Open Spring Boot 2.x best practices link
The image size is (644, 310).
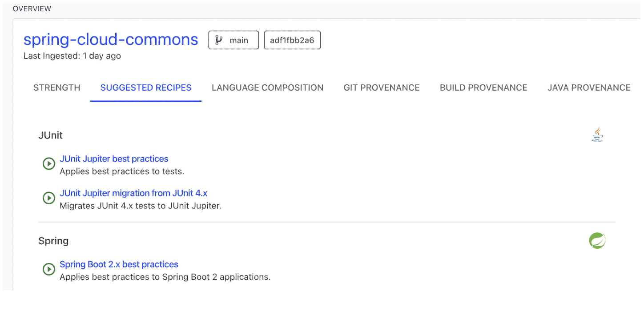(119, 264)
